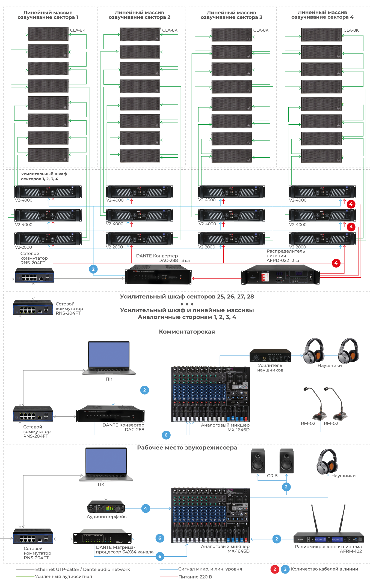Viewport: 373px width, 588px height.
Task: Click the MX-1646D mixer in Комментаторская
Action: [211, 394]
